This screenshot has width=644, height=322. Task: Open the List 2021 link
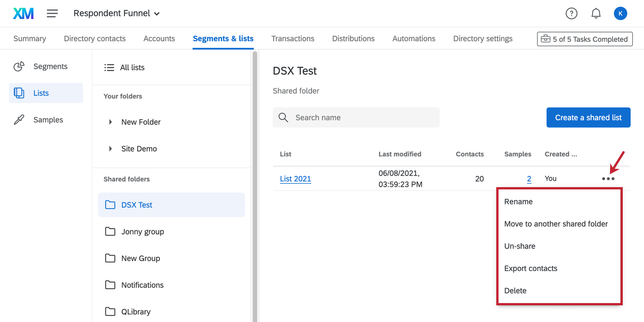tap(295, 179)
